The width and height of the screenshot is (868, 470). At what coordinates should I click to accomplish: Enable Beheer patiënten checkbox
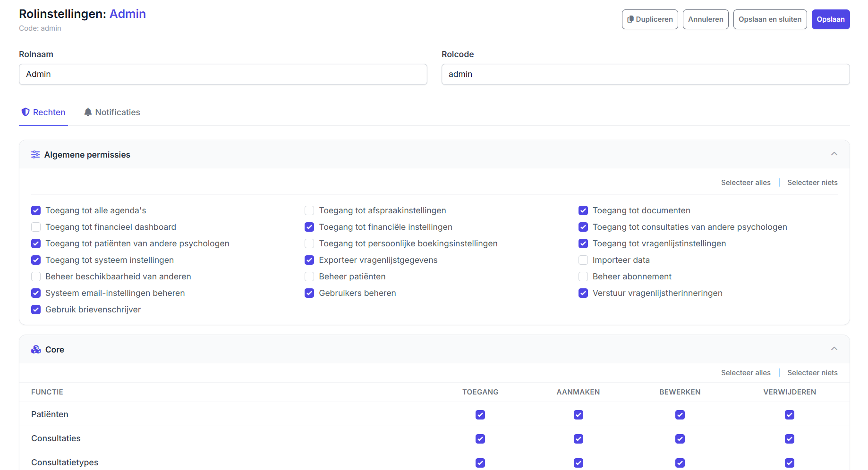tap(309, 277)
